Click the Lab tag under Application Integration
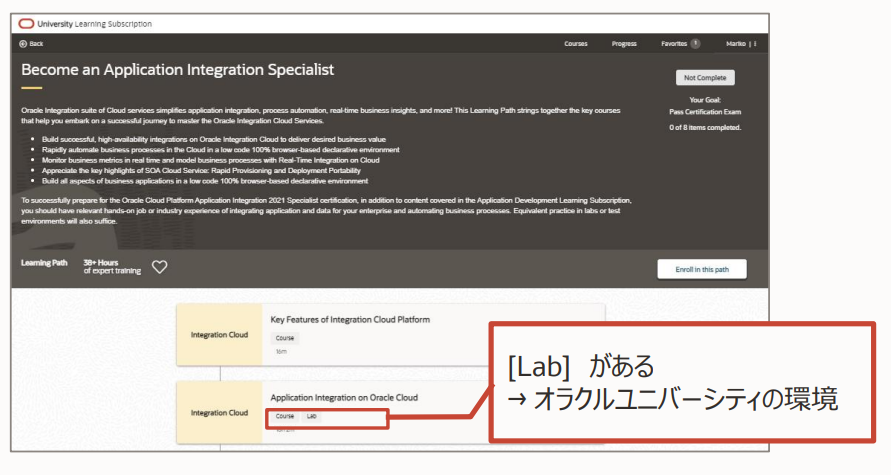Image resolution: width=891 pixels, height=475 pixels. (311, 416)
